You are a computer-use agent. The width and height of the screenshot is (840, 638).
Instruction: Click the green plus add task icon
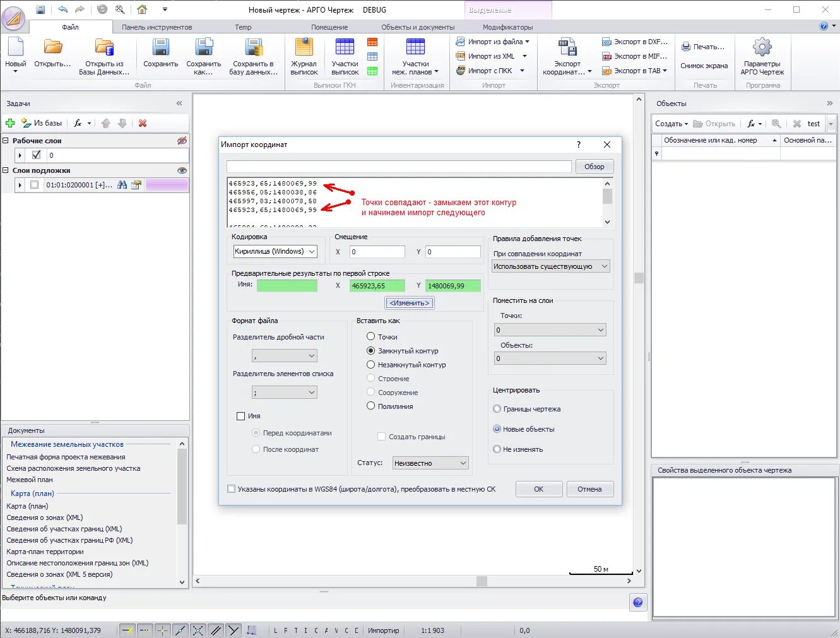coord(10,123)
